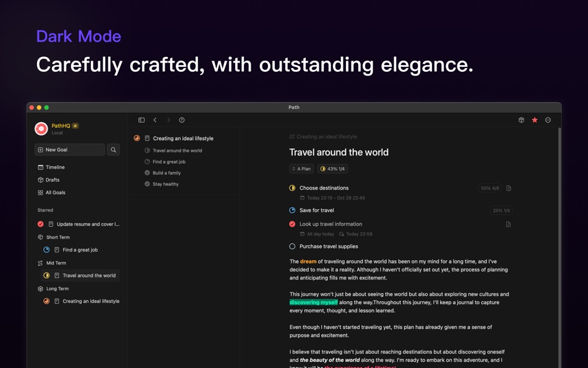588x368 pixels.
Task: Click the 43% 1/4 progress indicator
Action: (x=332, y=169)
